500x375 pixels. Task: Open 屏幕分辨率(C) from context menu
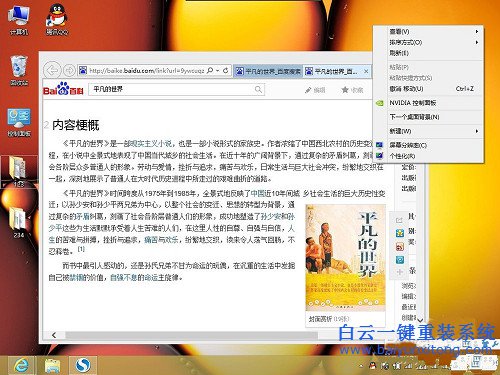tap(428, 145)
